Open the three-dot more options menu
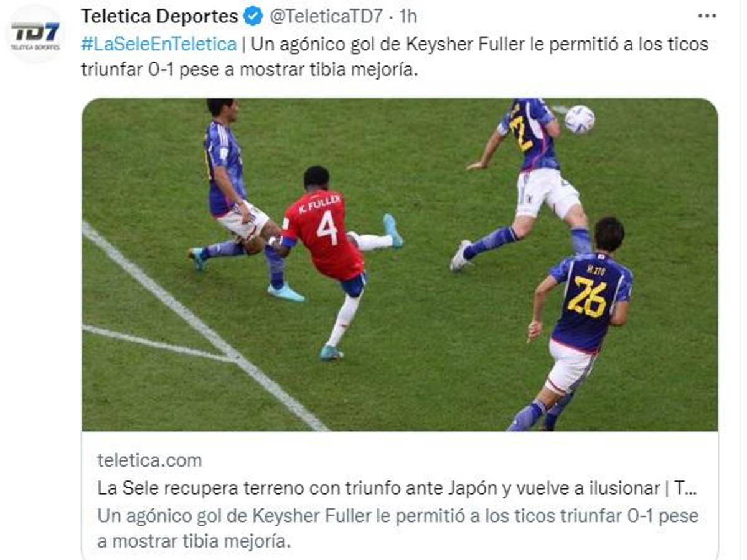This screenshot has width=747, height=560. point(707,16)
